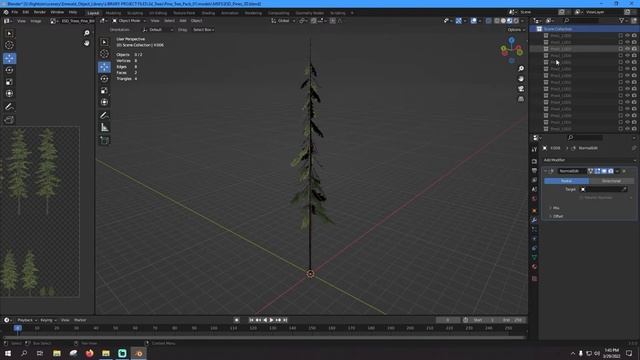The height and width of the screenshot is (360, 640).
Task: Open the timeline Playback popover
Action: (27, 320)
